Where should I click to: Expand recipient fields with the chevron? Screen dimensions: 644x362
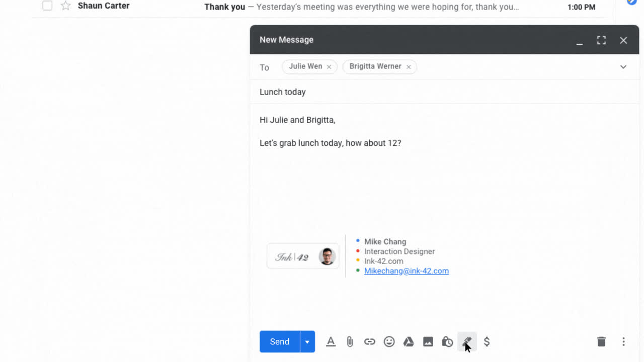coord(623,67)
